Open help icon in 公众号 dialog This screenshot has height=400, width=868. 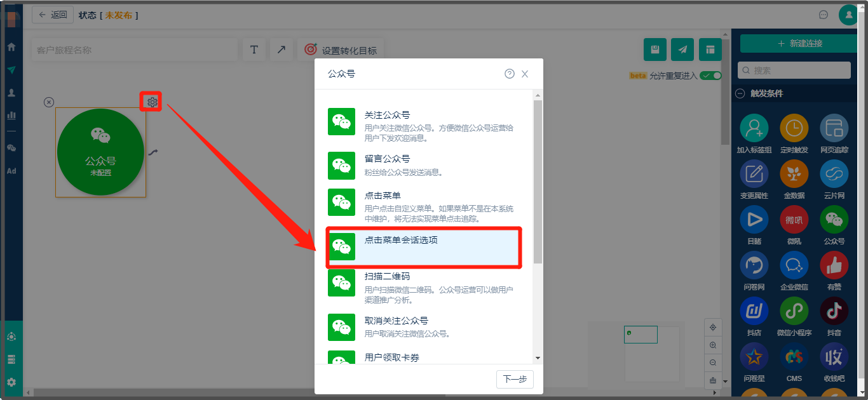pyautogui.click(x=510, y=74)
